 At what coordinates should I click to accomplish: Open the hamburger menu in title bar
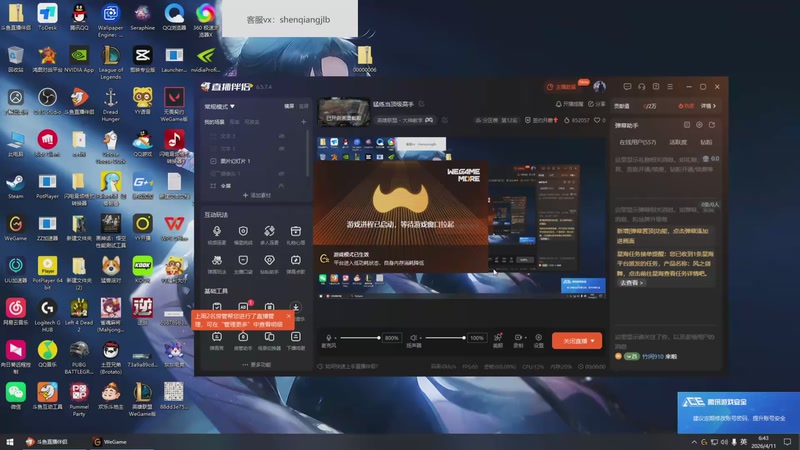(x=670, y=87)
